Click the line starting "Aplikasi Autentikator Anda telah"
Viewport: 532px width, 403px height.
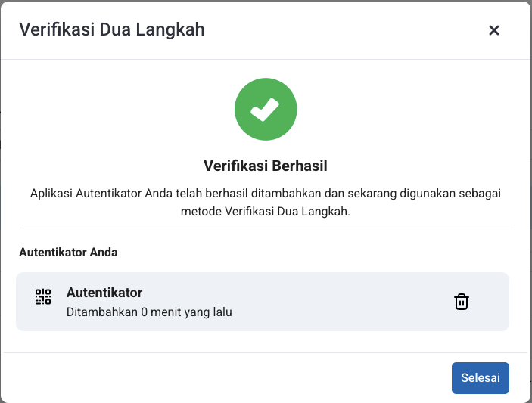point(266,193)
